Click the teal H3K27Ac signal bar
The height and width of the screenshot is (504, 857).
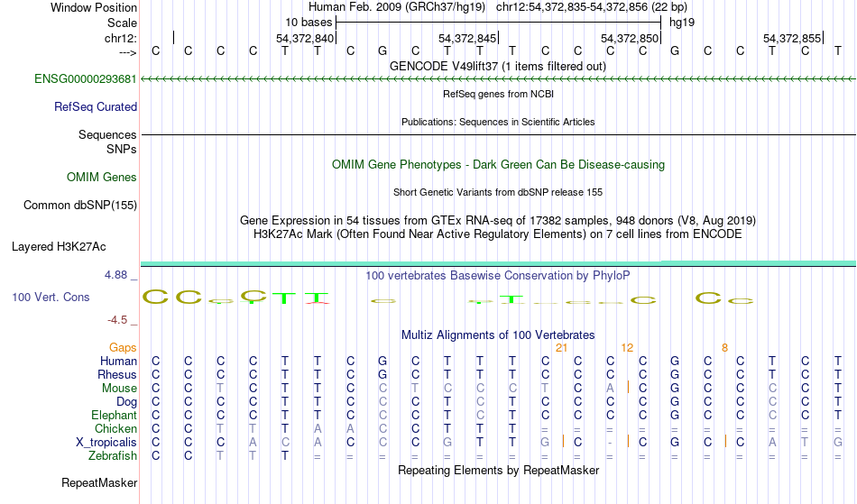click(x=498, y=264)
